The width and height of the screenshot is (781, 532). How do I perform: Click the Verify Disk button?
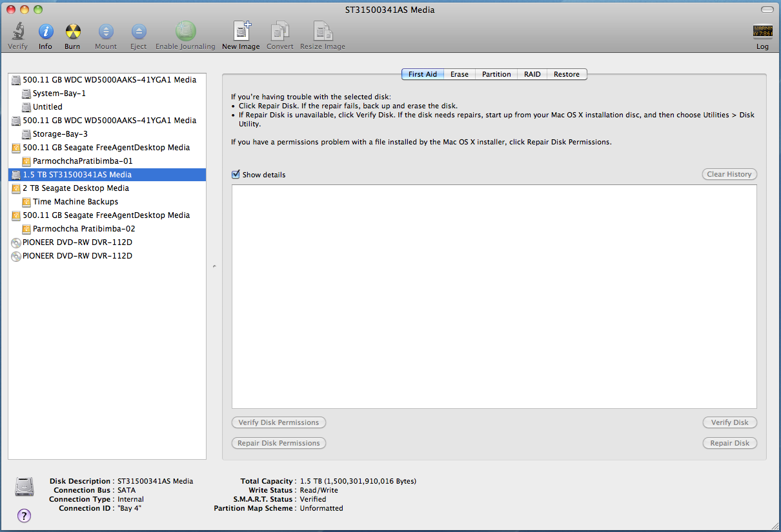click(730, 422)
